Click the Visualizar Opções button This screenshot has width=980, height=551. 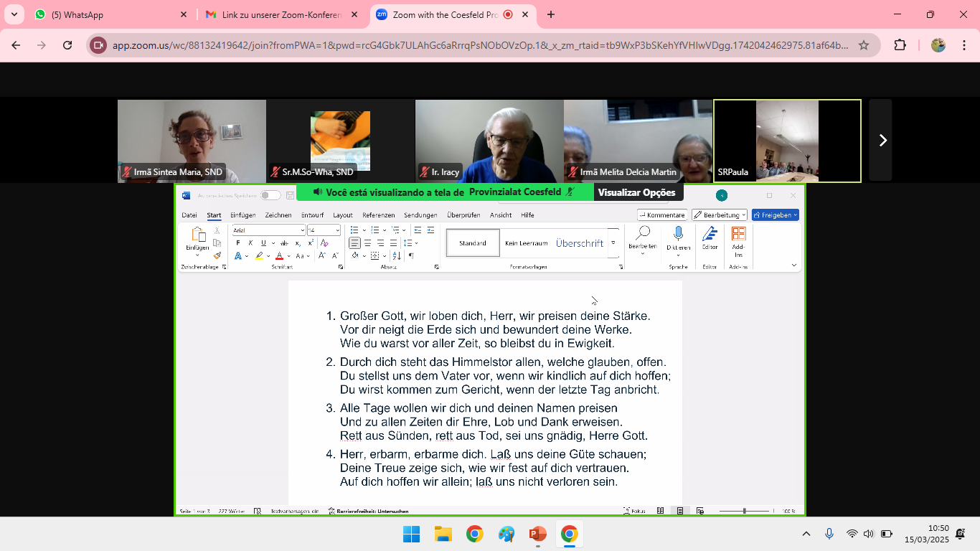[x=637, y=192]
